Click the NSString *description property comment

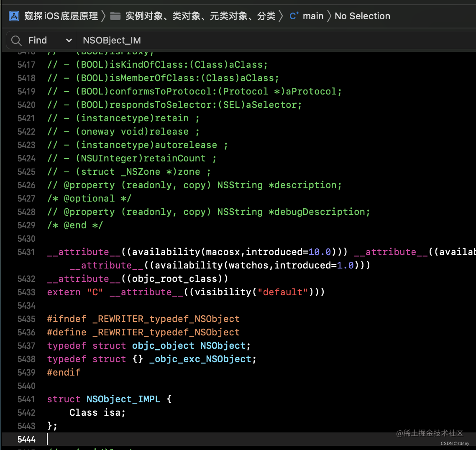coord(194,185)
